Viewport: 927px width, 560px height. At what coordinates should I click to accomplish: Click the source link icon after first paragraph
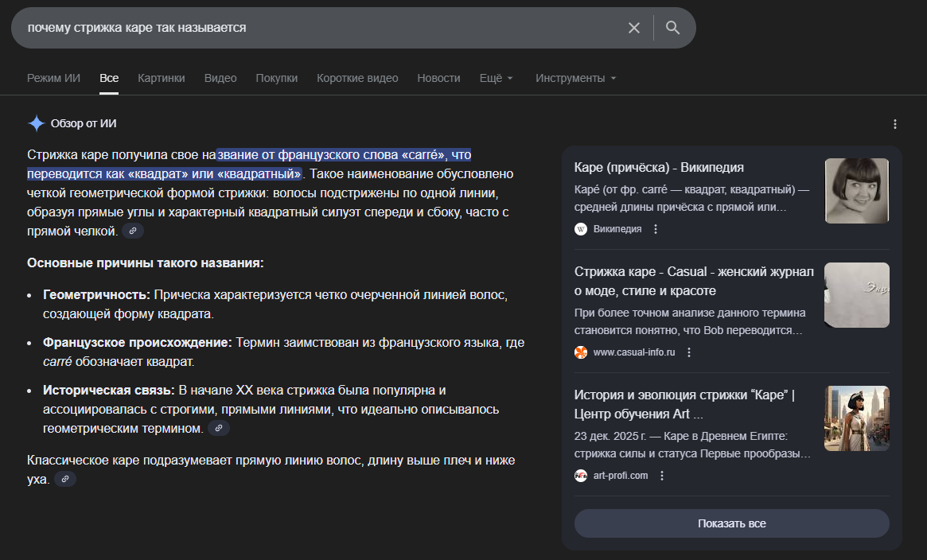pos(133,231)
